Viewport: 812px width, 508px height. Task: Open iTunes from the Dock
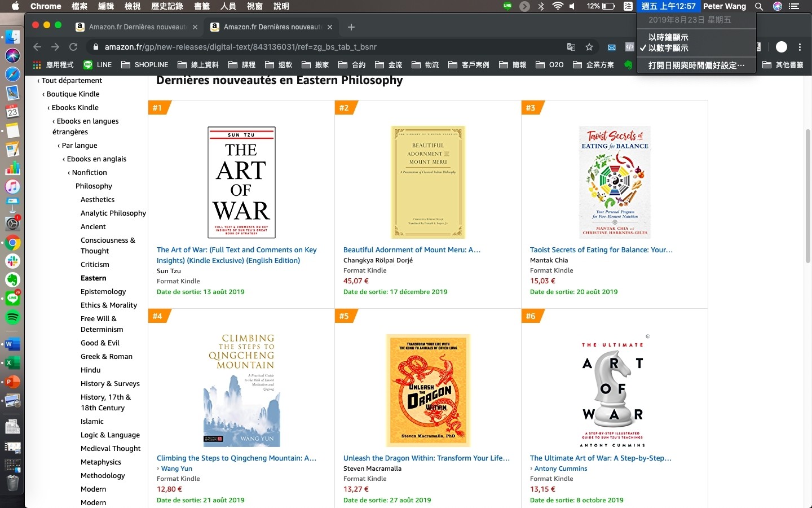(x=12, y=186)
